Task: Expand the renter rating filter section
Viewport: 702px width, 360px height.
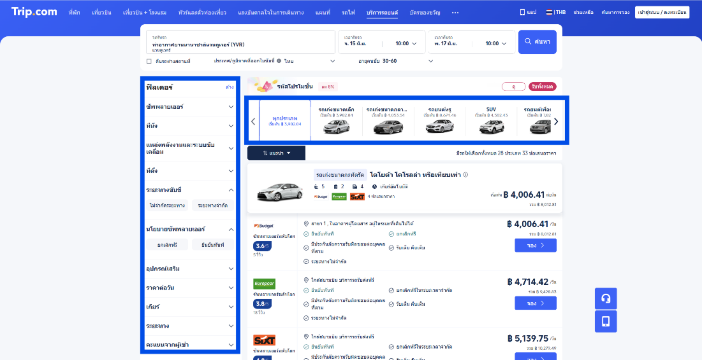Action: point(190,345)
